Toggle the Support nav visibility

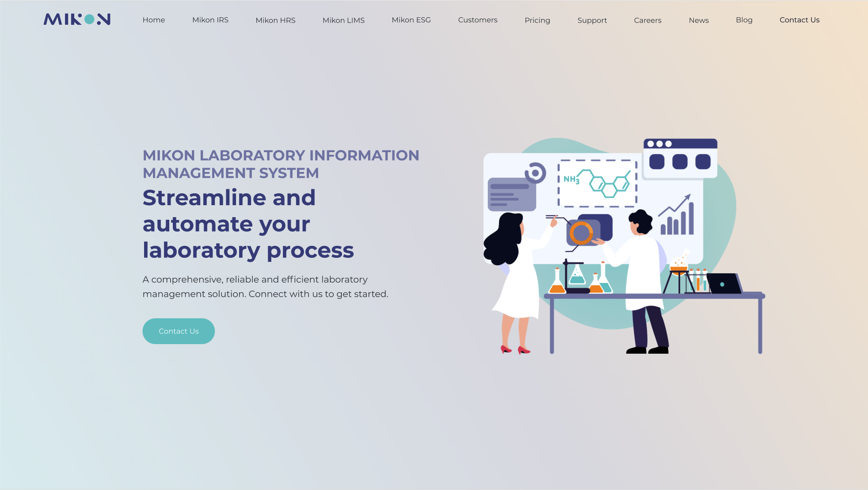pos(592,20)
